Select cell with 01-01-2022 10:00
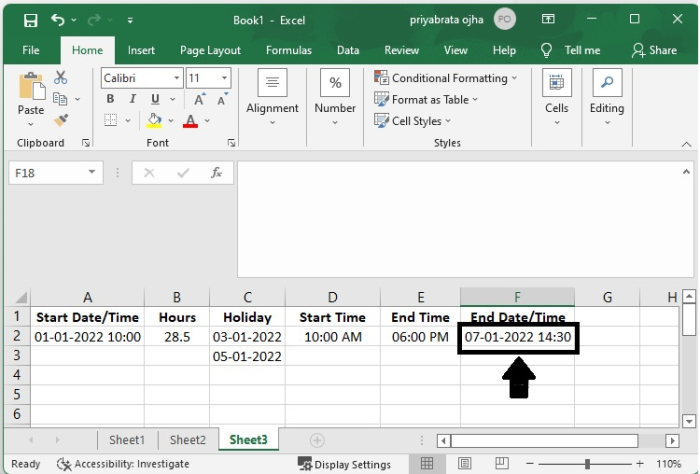The height and width of the screenshot is (474, 700). pyautogui.click(x=88, y=337)
